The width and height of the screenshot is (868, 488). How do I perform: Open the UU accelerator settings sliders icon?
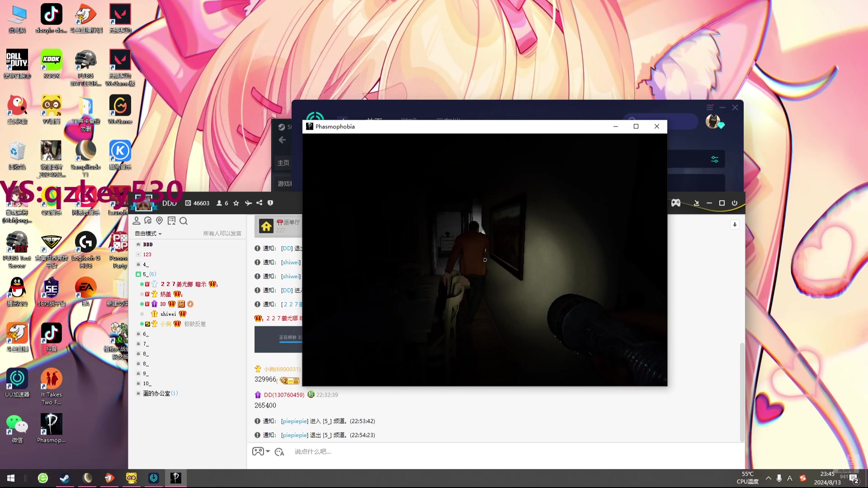(715, 159)
